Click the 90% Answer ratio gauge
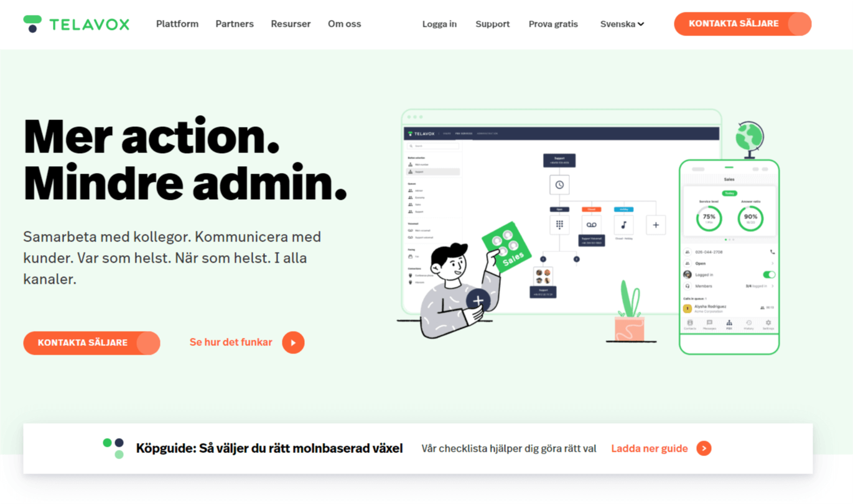 (750, 218)
